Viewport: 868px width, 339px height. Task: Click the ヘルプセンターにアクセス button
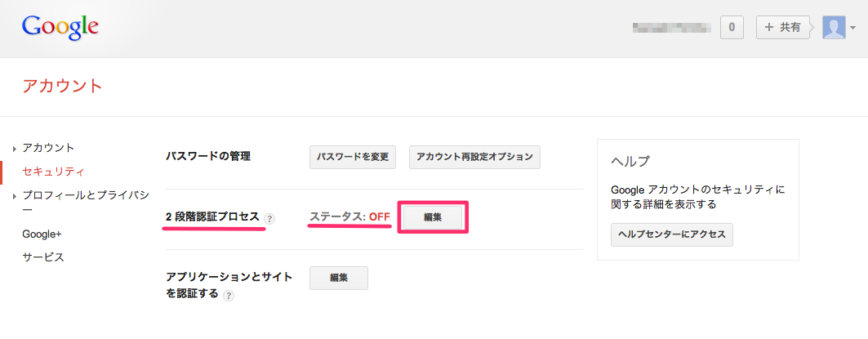[672, 234]
